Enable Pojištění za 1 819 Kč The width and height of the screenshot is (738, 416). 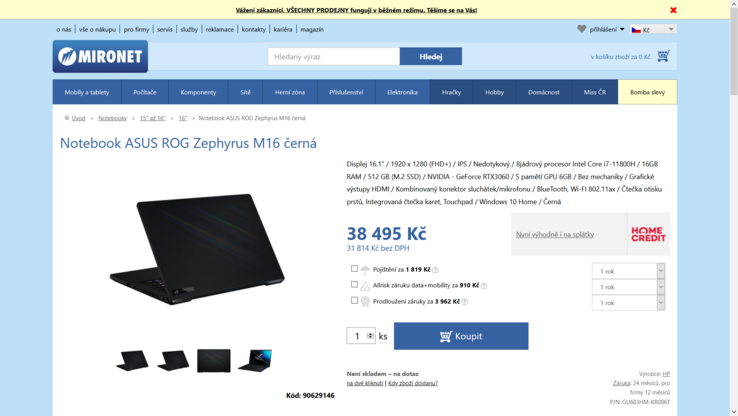coord(354,268)
